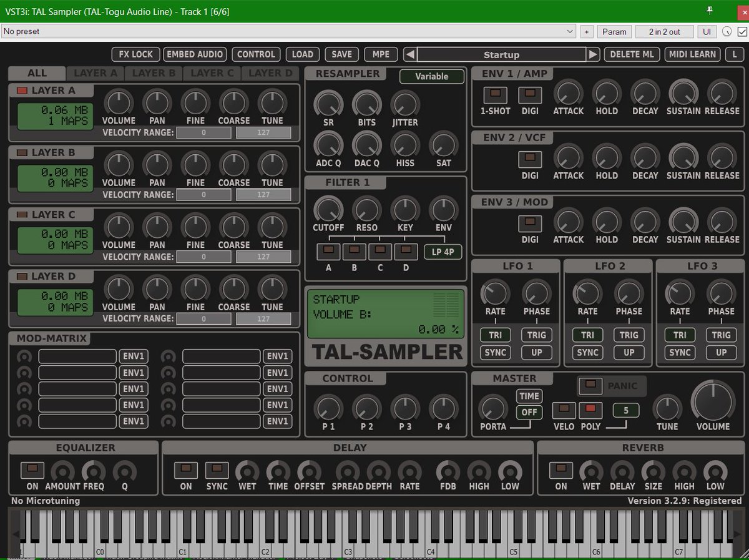
Task: Click previous preset arrow beside Startup
Action: pos(409,54)
